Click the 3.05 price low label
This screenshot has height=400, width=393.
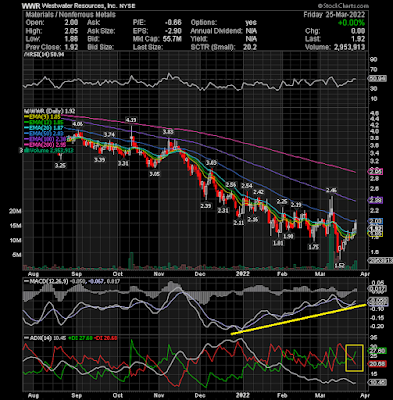[154, 174]
